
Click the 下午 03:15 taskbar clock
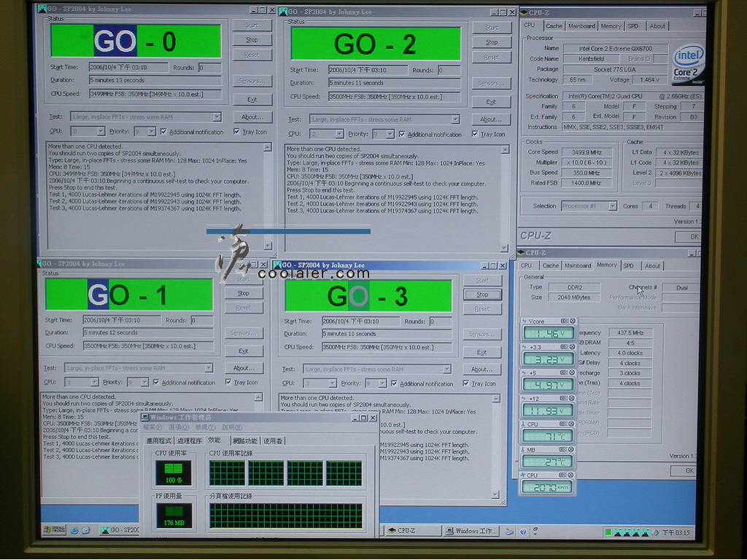click(x=676, y=533)
